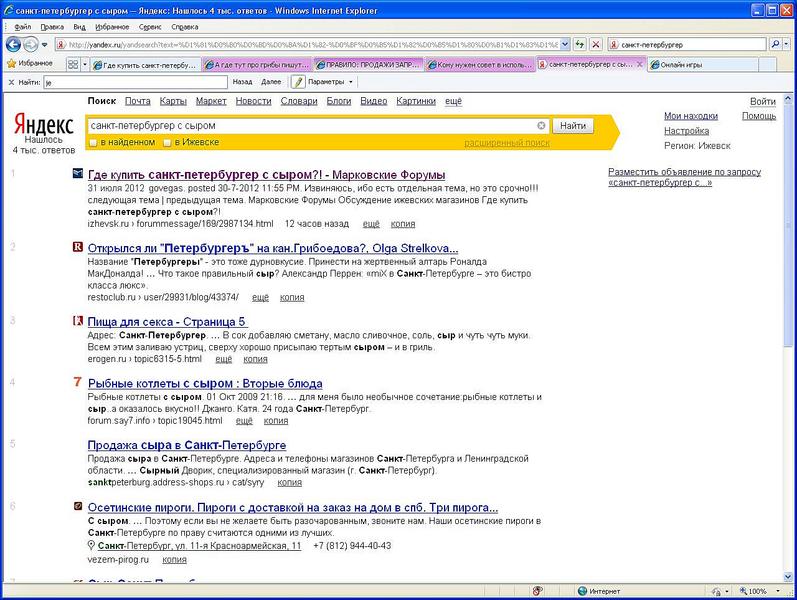Image resolution: width=797 pixels, height=600 pixels.
Task: Expand the 'ещё' services link
Action: [x=453, y=101]
